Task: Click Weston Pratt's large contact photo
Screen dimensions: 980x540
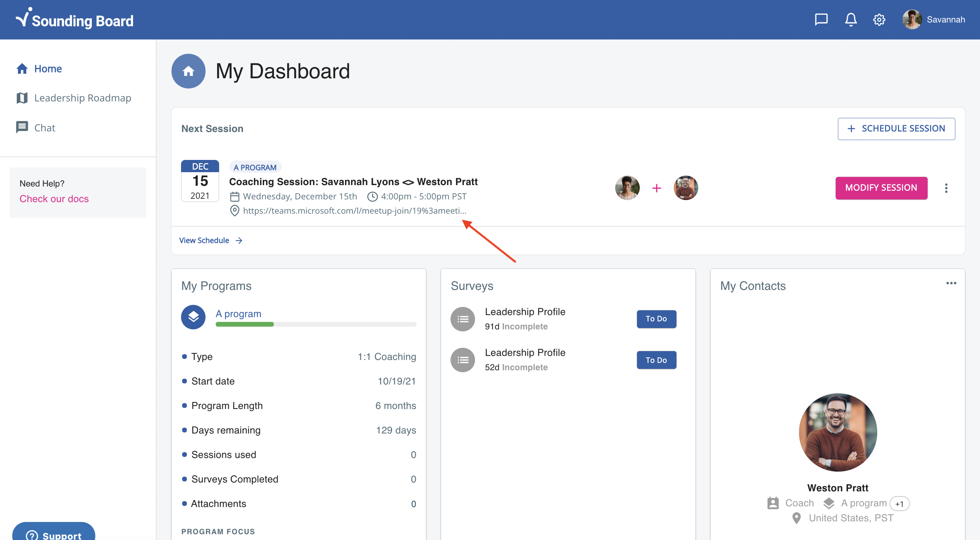Action: click(837, 432)
